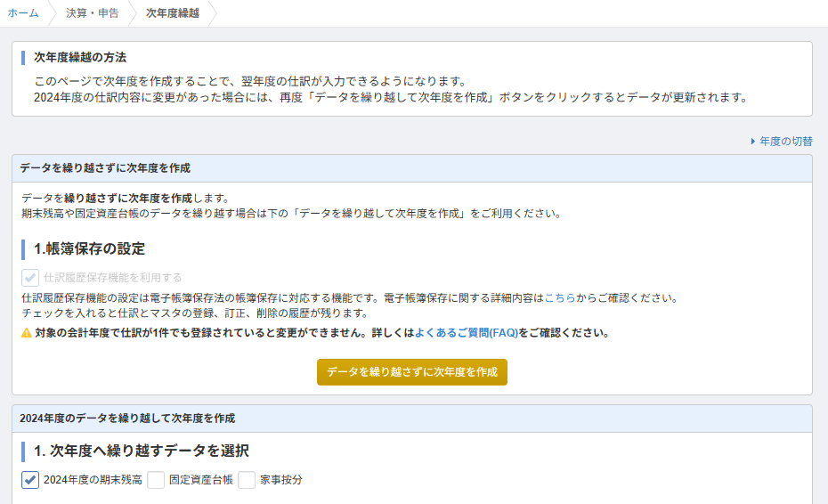Click データを繰り越さずに次年度を作成 button
The height and width of the screenshot is (504, 828).
pyautogui.click(x=412, y=372)
